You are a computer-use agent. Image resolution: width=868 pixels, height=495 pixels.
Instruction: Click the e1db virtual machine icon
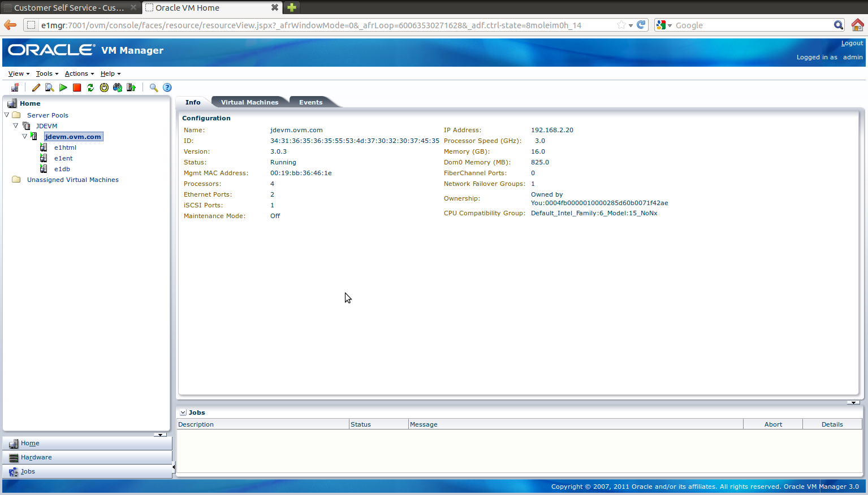(44, 169)
